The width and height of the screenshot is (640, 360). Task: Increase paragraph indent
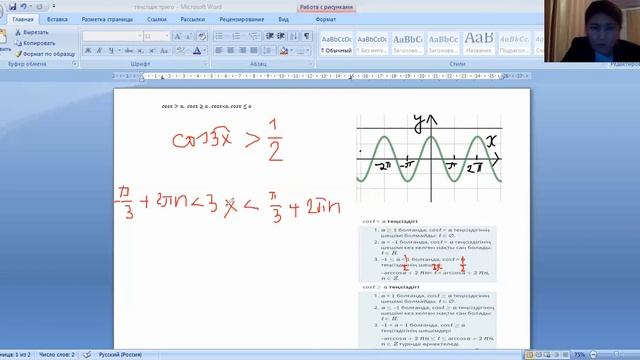click(x=281, y=36)
